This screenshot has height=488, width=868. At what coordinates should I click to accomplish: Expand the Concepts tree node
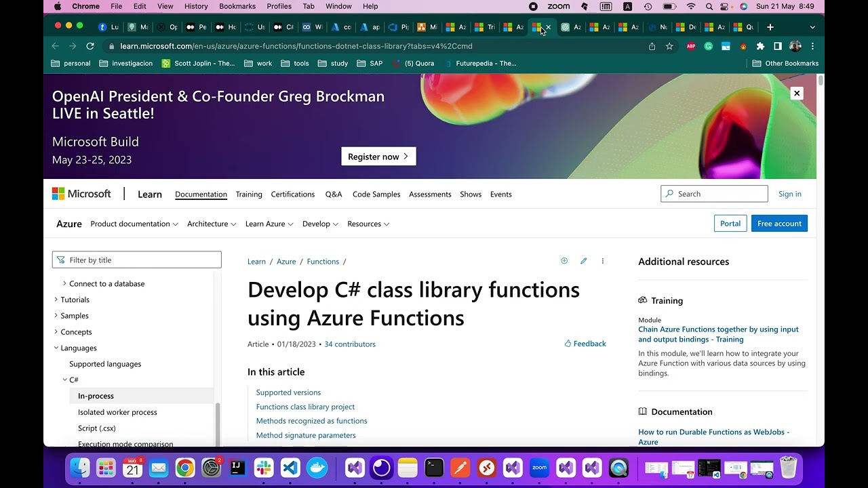[x=56, y=332]
